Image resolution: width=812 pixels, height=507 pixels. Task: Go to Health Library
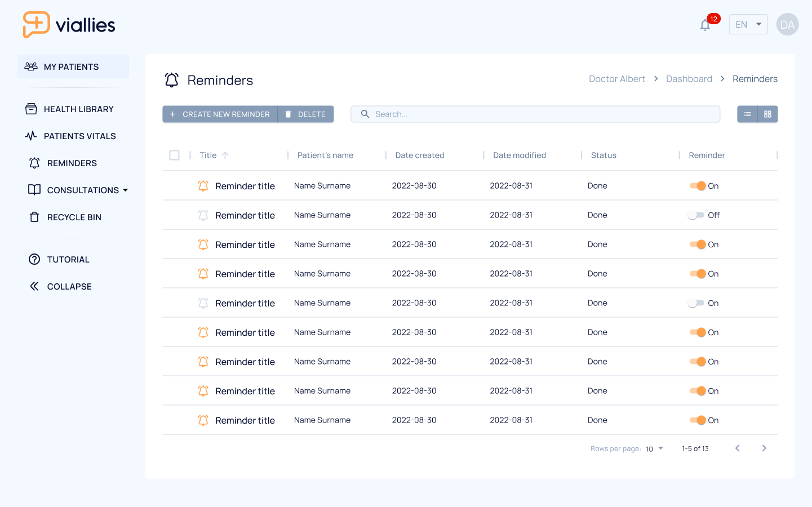coord(69,109)
